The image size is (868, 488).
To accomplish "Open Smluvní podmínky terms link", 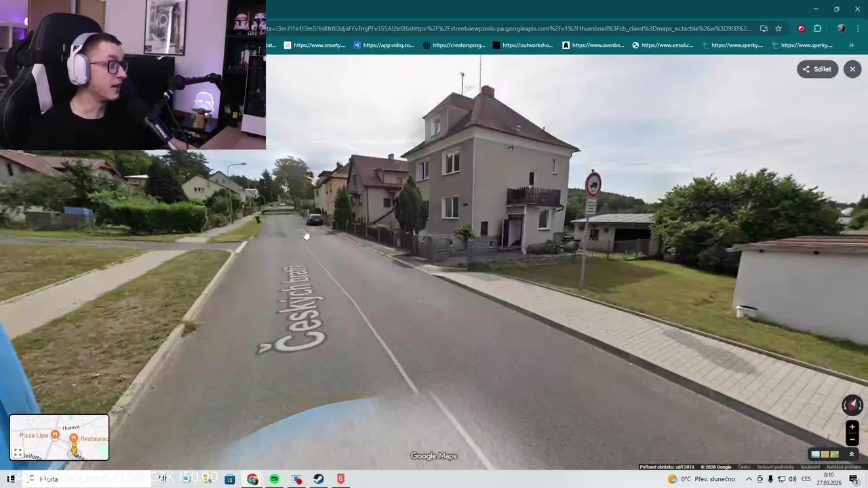I will point(775,467).
